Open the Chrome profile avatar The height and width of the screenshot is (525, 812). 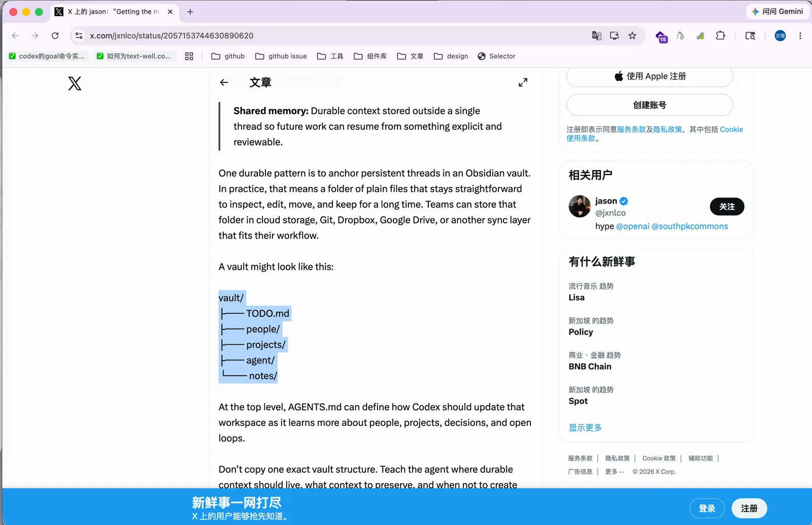click(780, 36)
